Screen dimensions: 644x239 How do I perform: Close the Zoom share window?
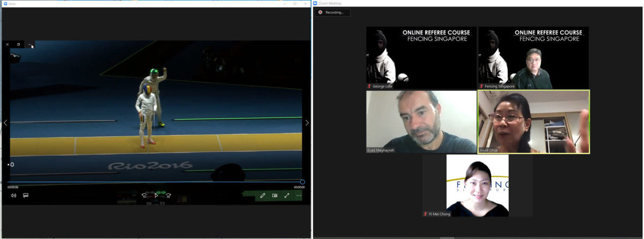[305, 3]
